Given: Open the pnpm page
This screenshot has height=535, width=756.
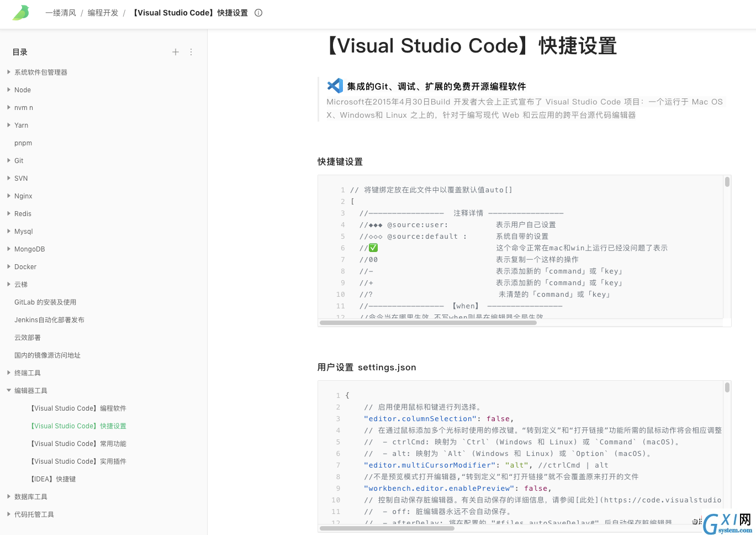Looking at the screenshot, I should 23,143.
